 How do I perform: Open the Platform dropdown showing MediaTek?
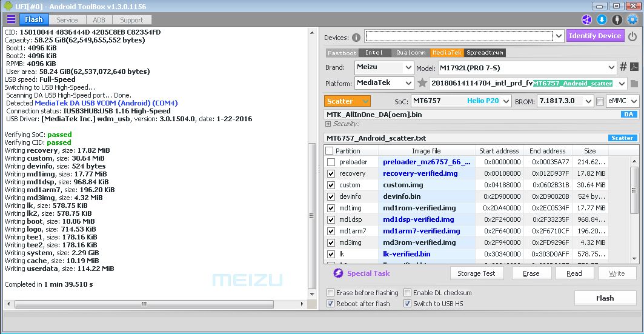click(x=408, y=83)
